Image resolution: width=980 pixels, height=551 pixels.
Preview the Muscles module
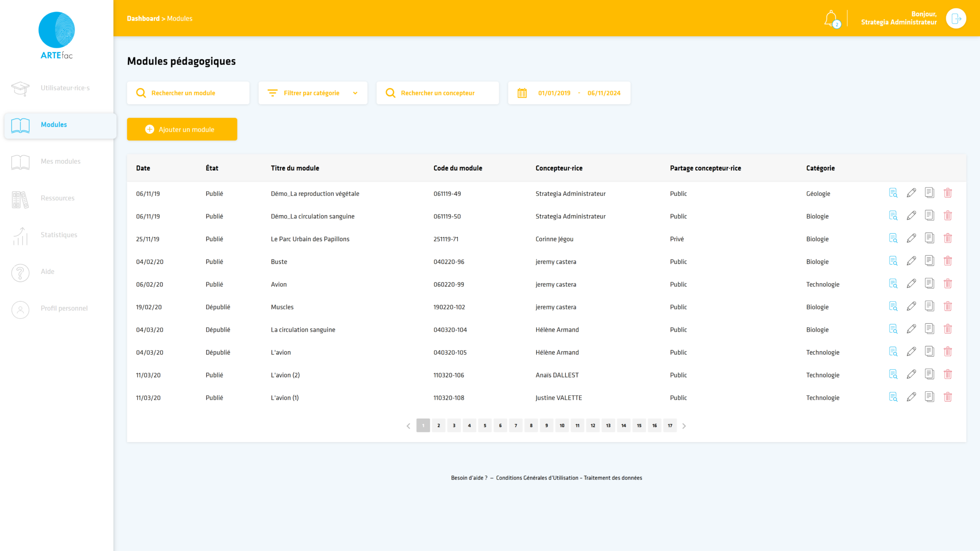893,306
